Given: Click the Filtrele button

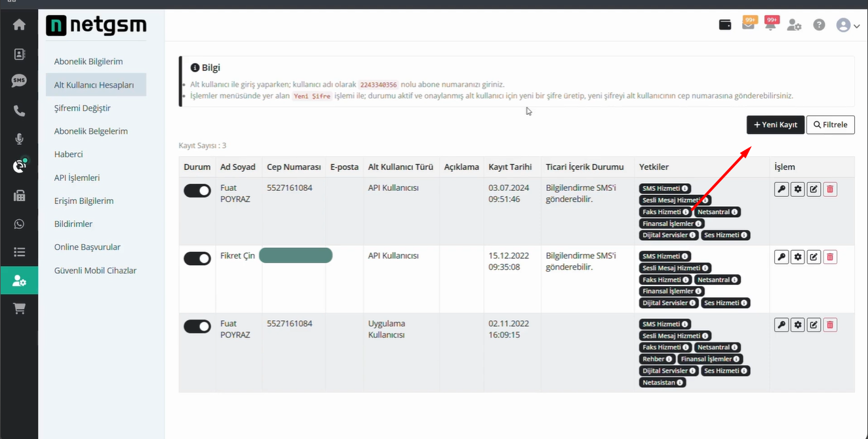Looking at the screenshot, I should [x=831, y=125].
